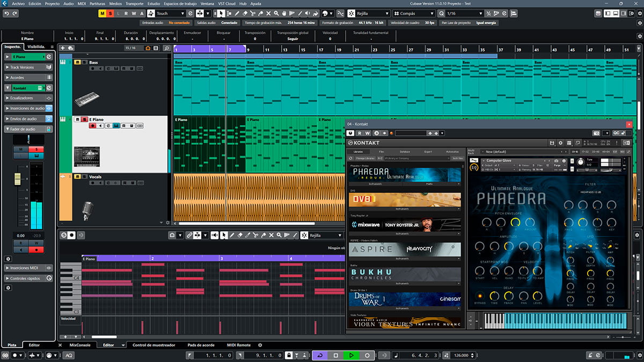Image resolution: width=644 pixels, height=362 pixels.
Task: Open the Transporte menu
Action: pyautogui.click(x=134, y=4)
